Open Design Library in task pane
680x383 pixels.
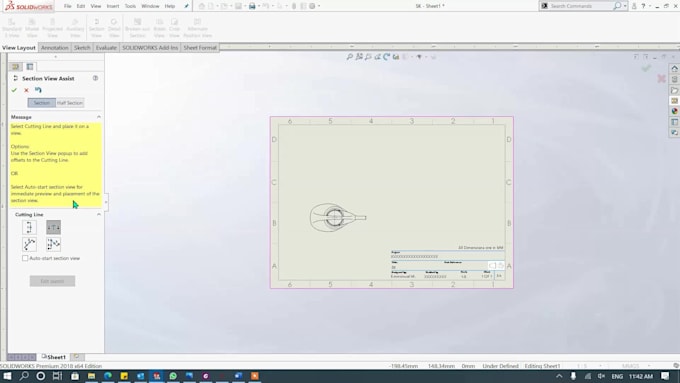674,79
